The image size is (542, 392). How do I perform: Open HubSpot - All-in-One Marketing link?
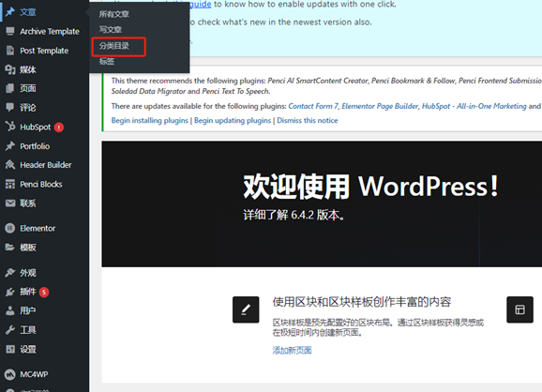[x=474, y=106]
